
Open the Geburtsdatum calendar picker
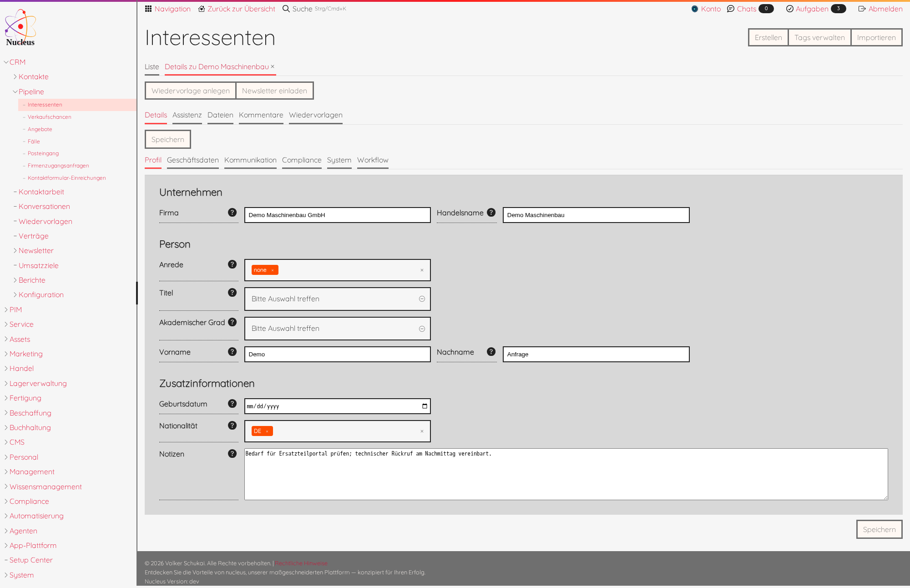click(x=425, y=406)
